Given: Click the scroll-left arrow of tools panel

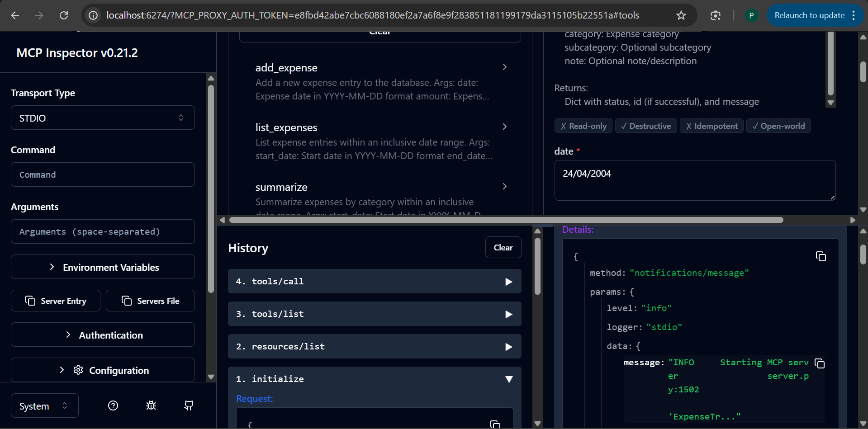Looking at the screenshot, I should tap(222, 220).
